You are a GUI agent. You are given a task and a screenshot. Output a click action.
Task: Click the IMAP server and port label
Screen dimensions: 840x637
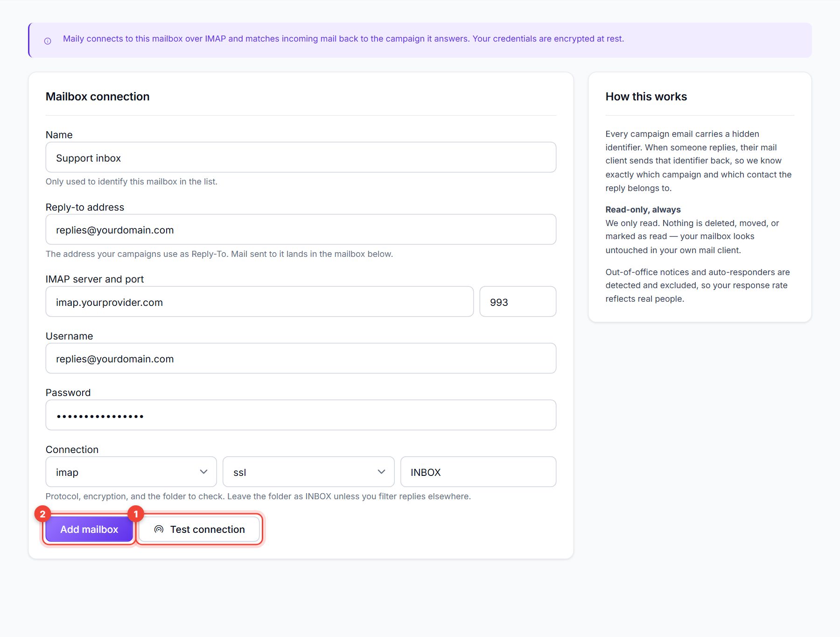(x=95, y=279)
